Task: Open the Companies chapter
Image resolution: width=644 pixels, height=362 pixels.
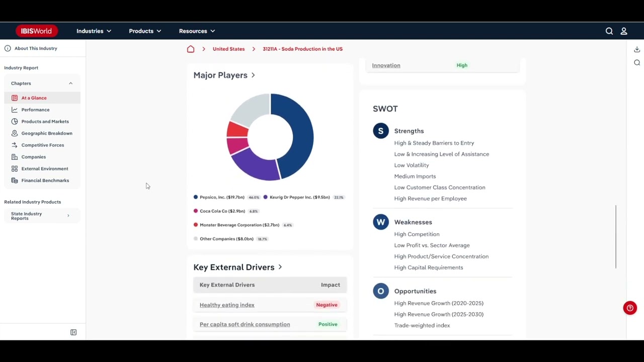Action: coord(33,157)
